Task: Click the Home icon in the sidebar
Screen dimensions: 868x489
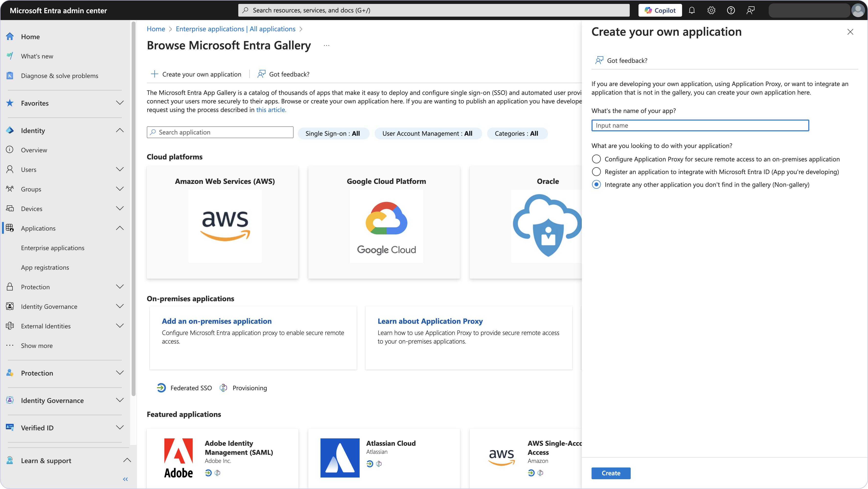Action: pos(10,36)
